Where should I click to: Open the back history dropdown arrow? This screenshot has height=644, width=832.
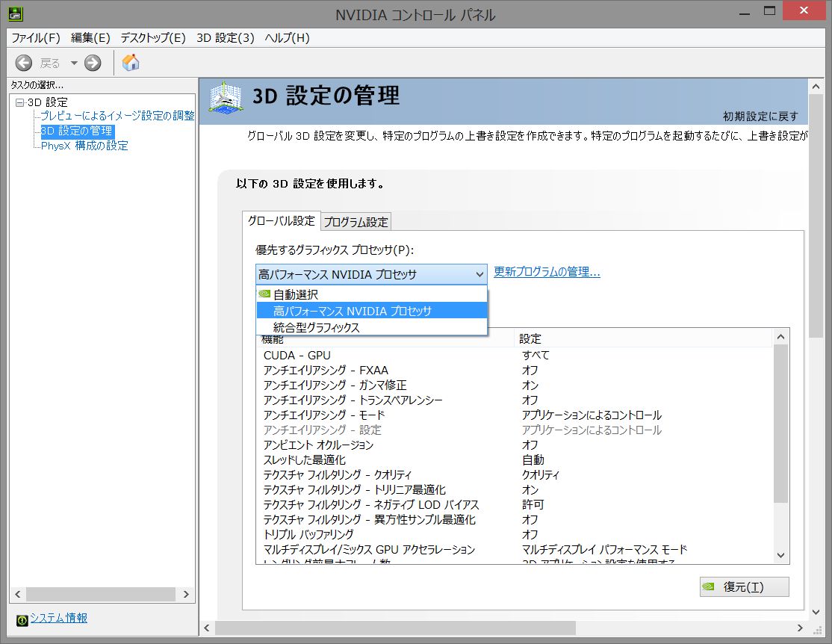pyautogui.click(x=74, y=64)
